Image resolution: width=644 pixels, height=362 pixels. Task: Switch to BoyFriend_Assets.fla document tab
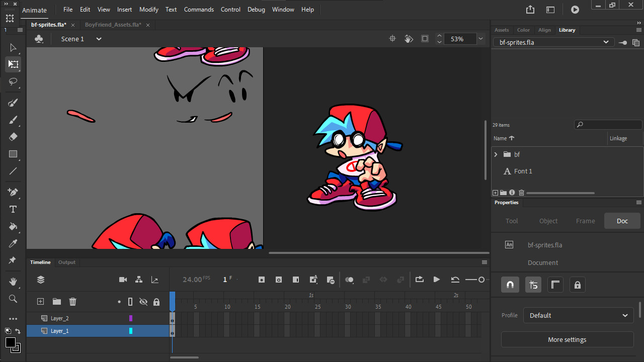(x=113, y=25)
